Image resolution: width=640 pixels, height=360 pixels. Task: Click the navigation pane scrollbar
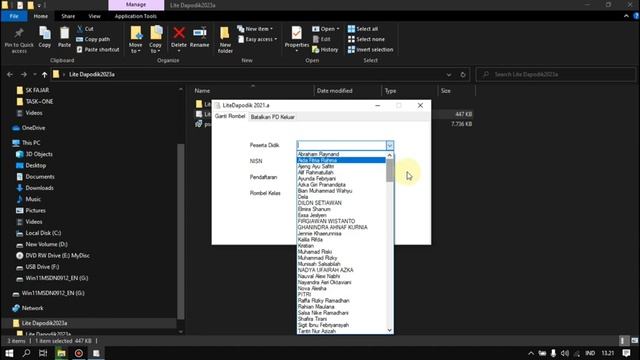(181, 231)
